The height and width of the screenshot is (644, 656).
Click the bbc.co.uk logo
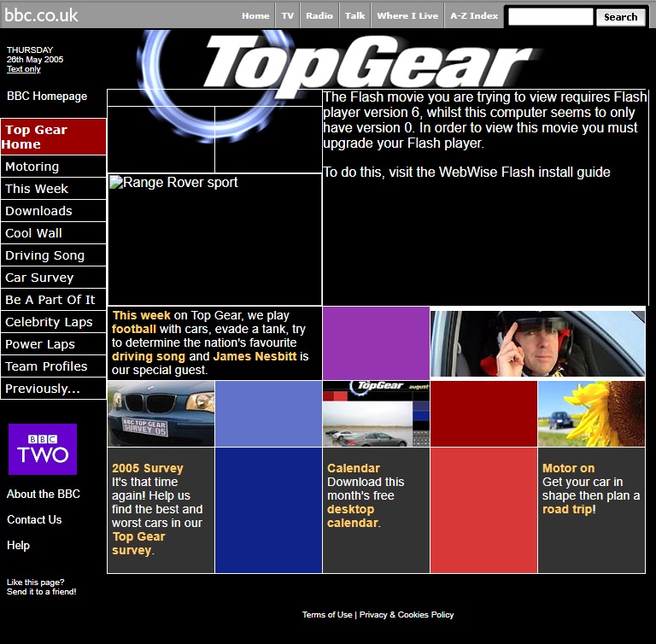[x=41, y=15]
